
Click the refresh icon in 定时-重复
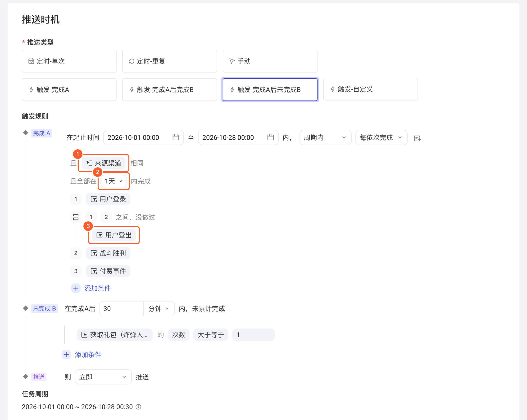tap(132, 61)
